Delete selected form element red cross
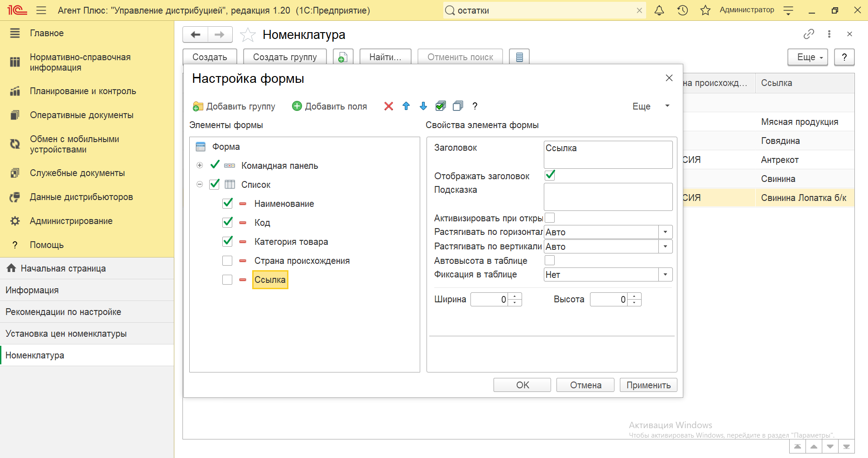Screen dimensions: 868x458 click(x=388, y=106)
